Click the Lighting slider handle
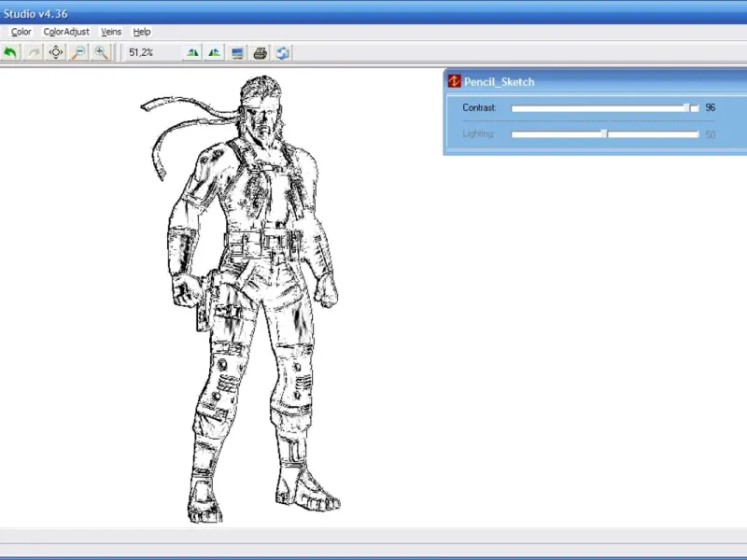Screen dimensions: 747x560 (x=605, y=134)
